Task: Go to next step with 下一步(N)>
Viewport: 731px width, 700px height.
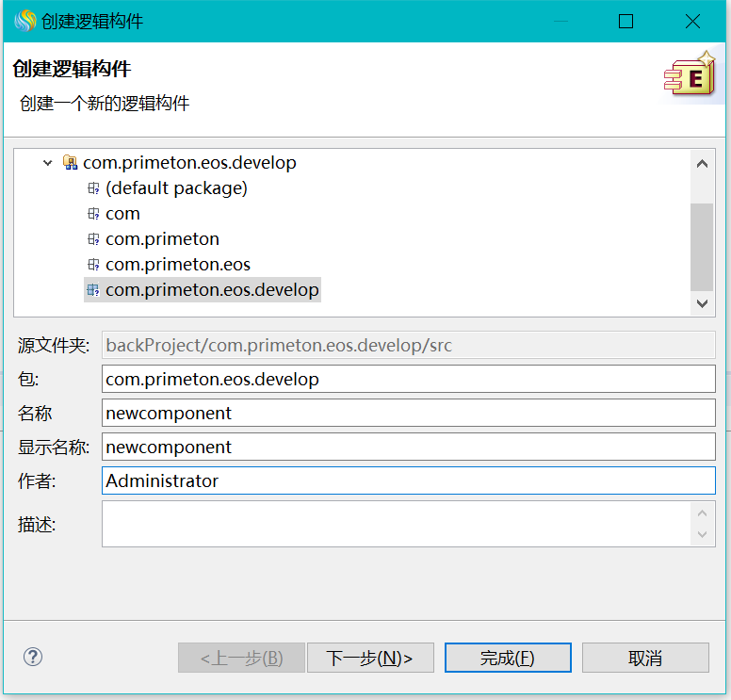Action: [x=369, y=658]
